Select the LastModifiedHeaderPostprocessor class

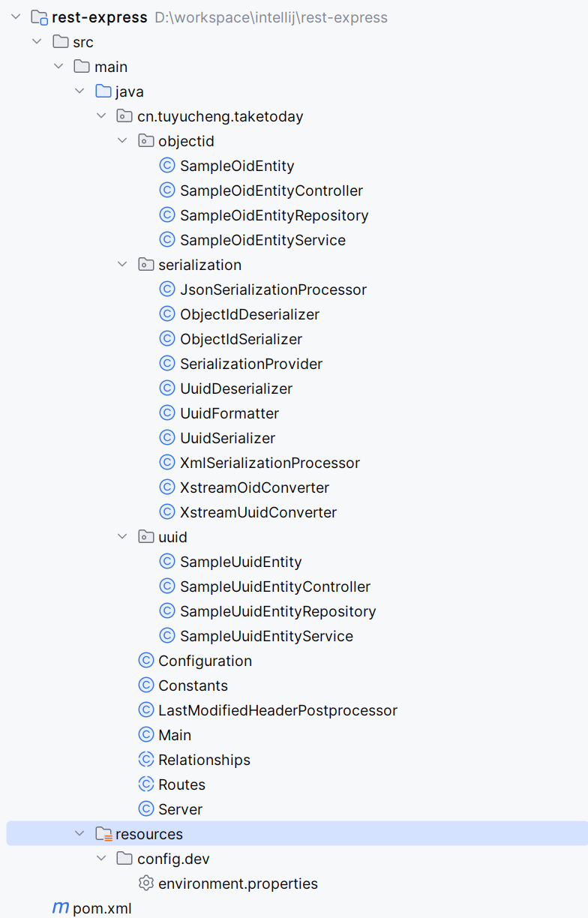[277, 710]
